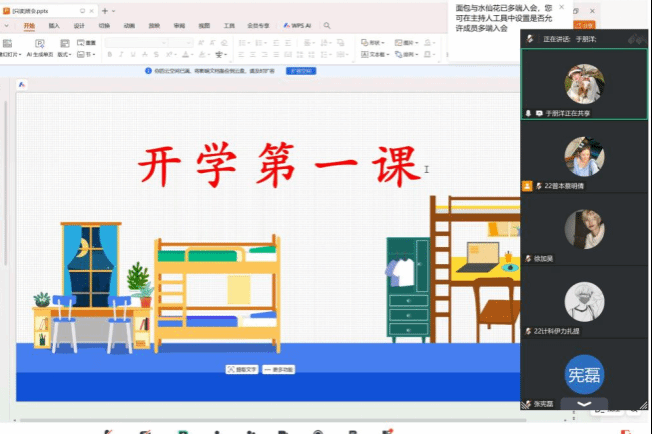Image resolution: width=652 pixels, height=434 pixels.
Task: Click the orange 分享 share button
Action: (587, 25)
